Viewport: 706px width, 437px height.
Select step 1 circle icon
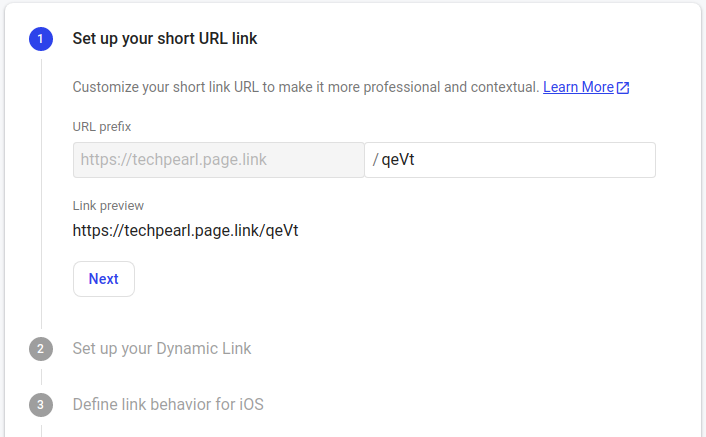point(41,39)
